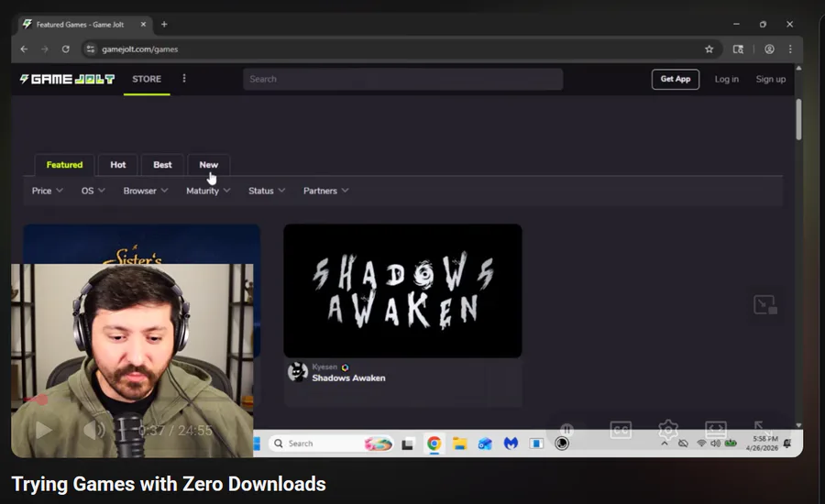Viewport: 825px width, 504px height.
Task: Switch video to theater mode
Action: coord(716,430)
